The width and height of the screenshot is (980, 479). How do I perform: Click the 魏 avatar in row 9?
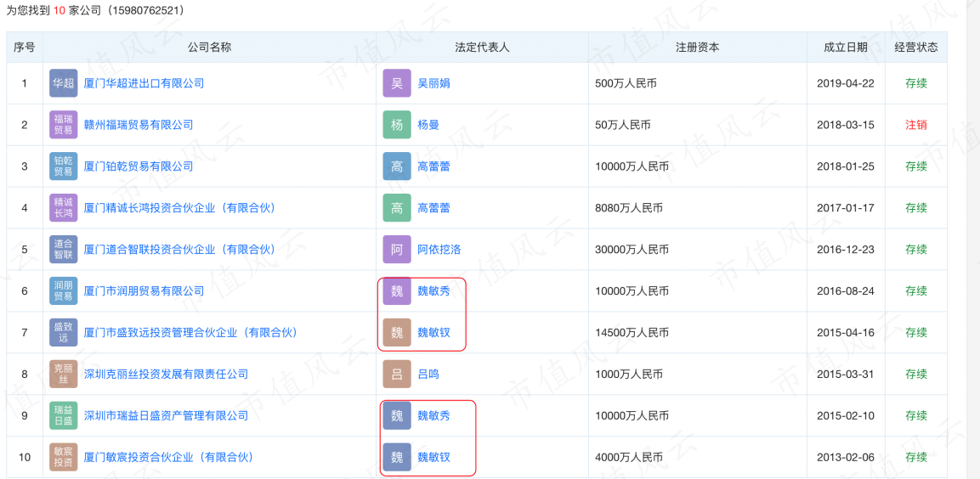pyautogui.click(x=397, y=415)
